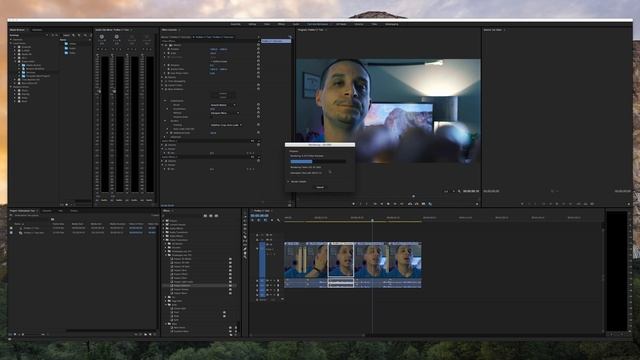Screen dimensions: 640x360
Task: Pick the Selection tool in tools strip
Action: pyautogui.click(x=245, y=217)
